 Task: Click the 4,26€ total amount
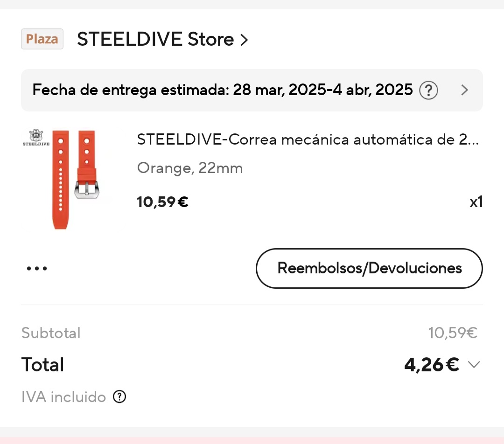point(431,365)
